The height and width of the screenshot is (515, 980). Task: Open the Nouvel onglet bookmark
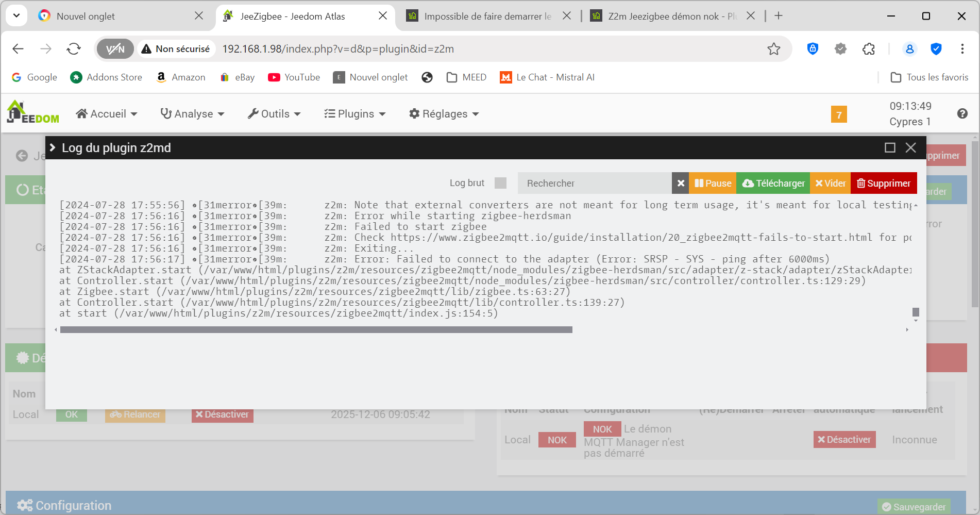coord(370,77)
